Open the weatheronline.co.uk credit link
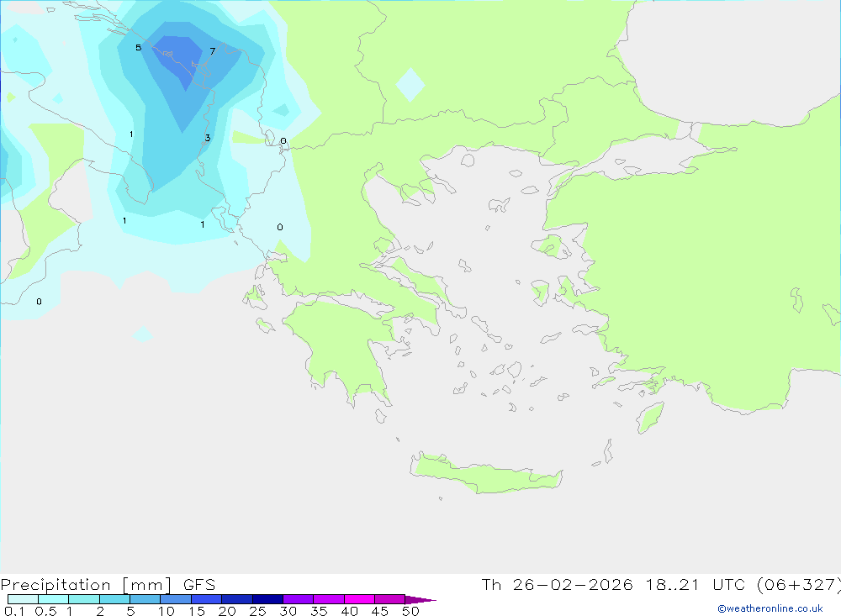841x616 pixels. pyautogui.click(x=770, y=608)
